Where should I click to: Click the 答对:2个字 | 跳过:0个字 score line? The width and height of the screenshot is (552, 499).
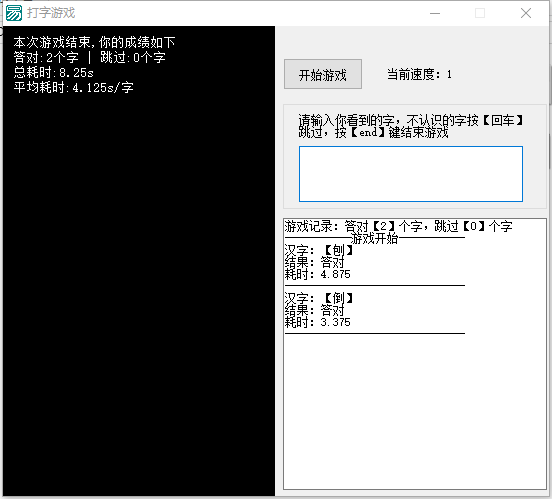tap(89, 57)
